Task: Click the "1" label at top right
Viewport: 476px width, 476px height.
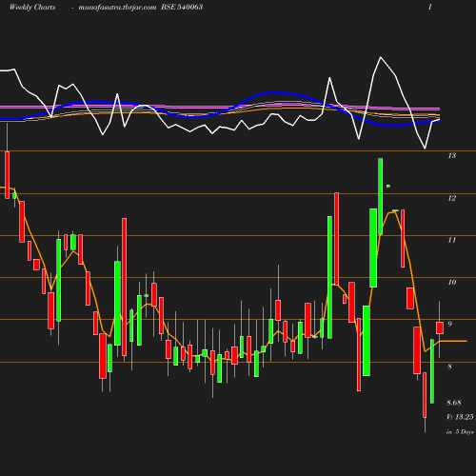Action: [x=430, y=7]
